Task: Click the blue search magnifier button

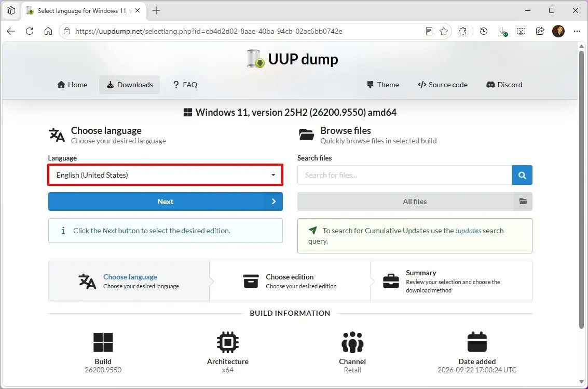Action: pos(522,175)
